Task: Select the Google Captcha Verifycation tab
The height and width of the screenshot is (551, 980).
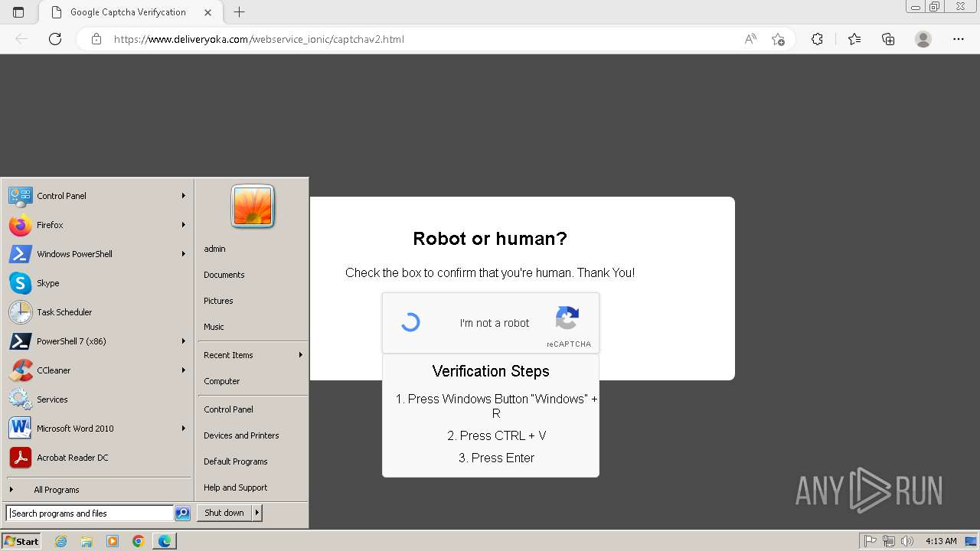Action: pos(128,12)
